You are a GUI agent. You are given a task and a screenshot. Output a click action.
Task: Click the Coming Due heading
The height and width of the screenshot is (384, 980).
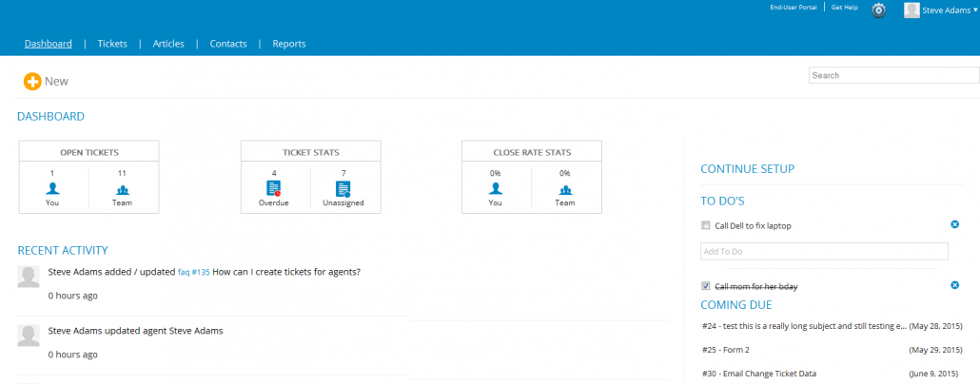(x=736, y=305)
